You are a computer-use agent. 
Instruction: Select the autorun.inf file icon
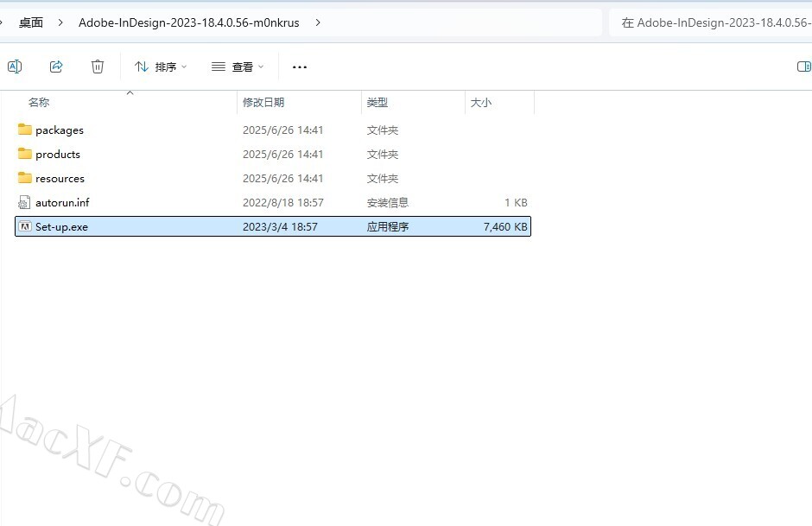pos(24,202)
